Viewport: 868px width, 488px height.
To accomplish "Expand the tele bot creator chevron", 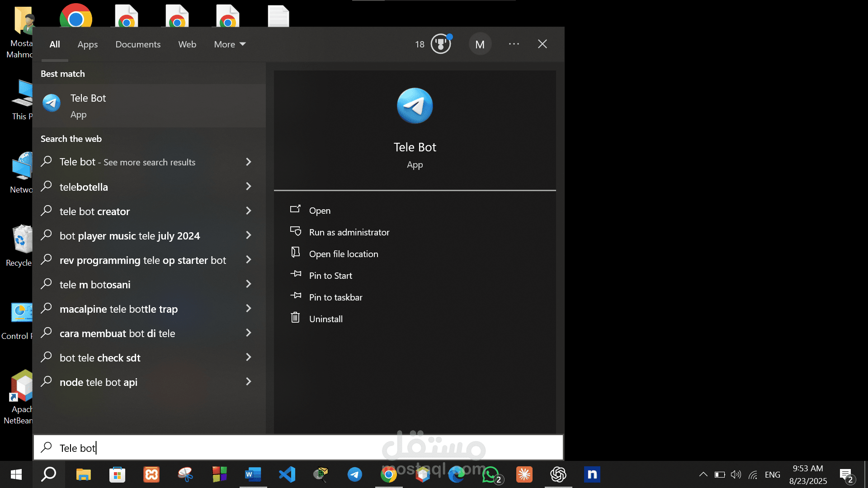I will tap(248, 211).
